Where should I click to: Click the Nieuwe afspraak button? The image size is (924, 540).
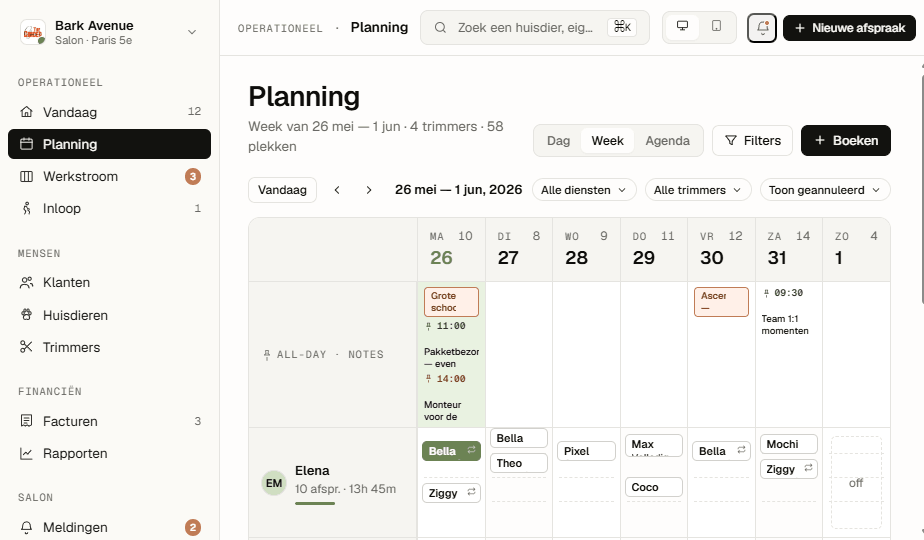coord(849,28)
